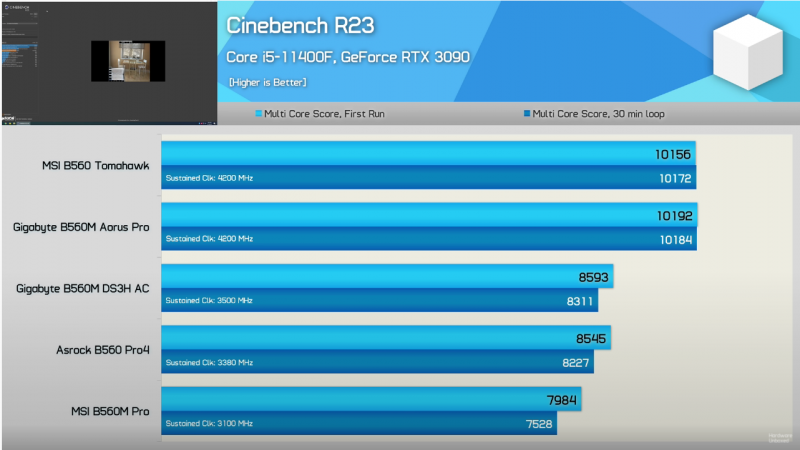800x450 pixels.
Task: Click the Hardware Unboxed watermark
Action: (x=780, y=436)
